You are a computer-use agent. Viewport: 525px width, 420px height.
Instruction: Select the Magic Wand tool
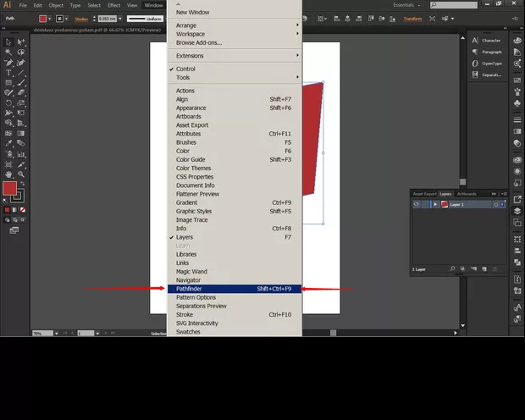pyautogui.click(x=8, y=52)
